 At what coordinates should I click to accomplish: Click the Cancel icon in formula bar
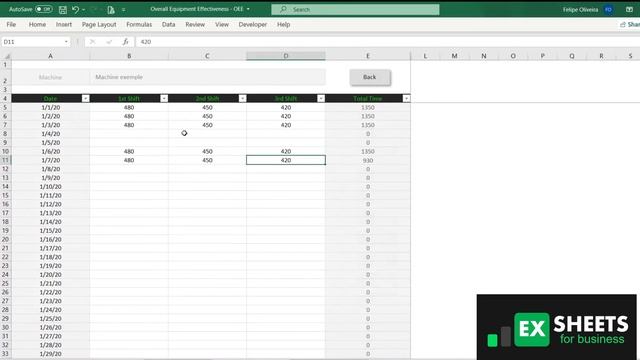[x=92, y=42]
